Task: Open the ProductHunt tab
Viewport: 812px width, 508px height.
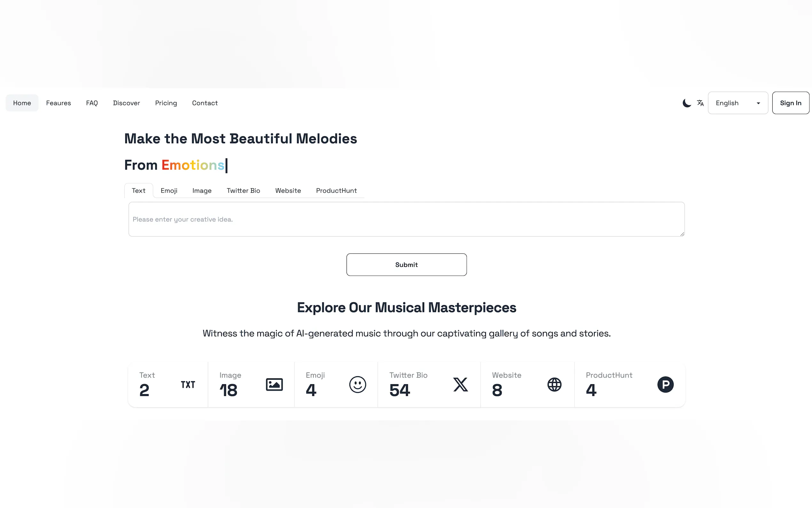Action: 336,191
